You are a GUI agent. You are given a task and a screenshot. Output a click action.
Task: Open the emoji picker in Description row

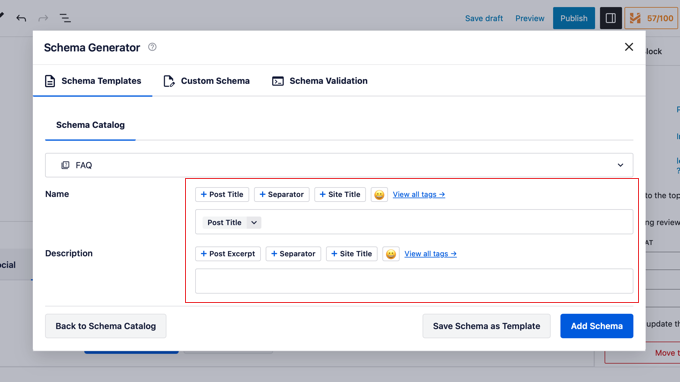[x=391, y=254]
